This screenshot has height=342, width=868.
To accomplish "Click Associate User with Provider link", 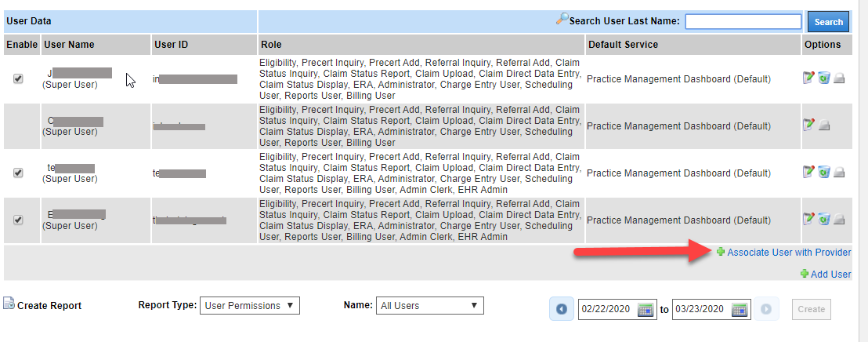I will pyautogui.click(x=789, y=253).
